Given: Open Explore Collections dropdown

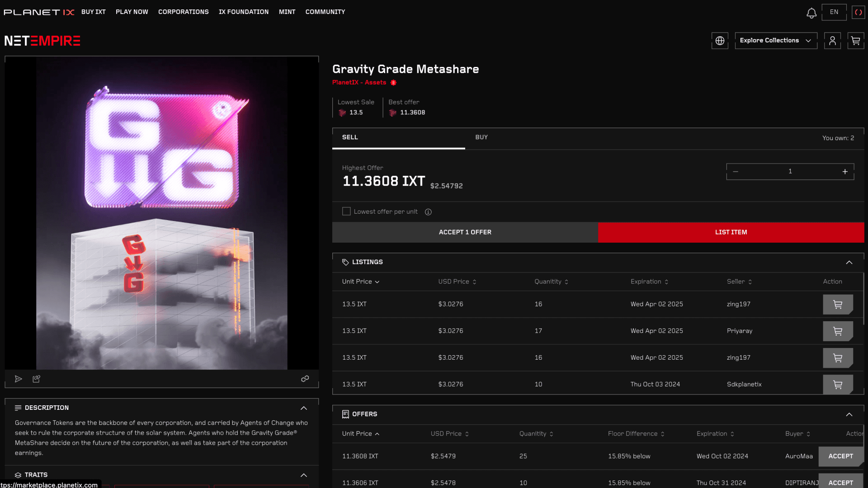Looking at the screenshot, I should tap(775, 41).
